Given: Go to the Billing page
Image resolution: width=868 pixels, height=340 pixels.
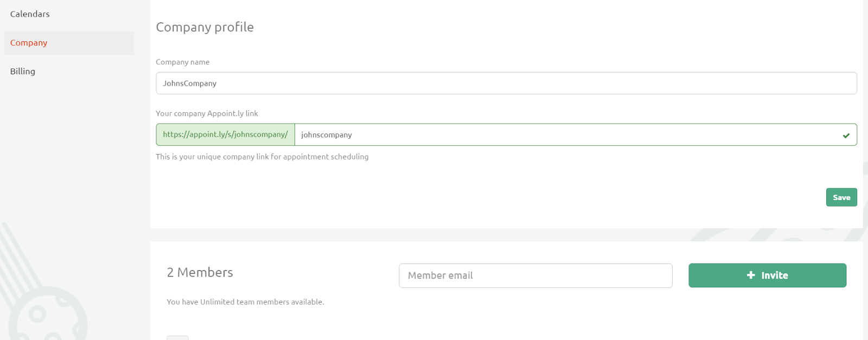Looking at the screenshot, I should point(23,72).
